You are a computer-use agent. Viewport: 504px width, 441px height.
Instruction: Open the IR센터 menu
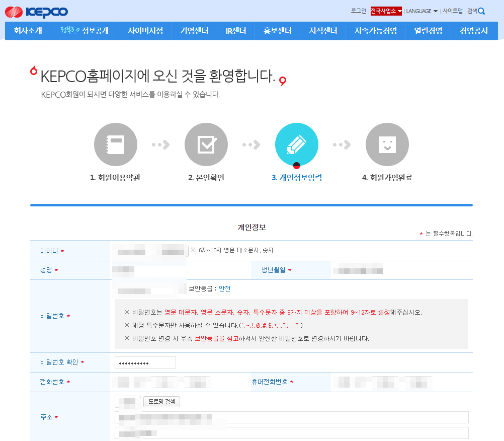235,31
